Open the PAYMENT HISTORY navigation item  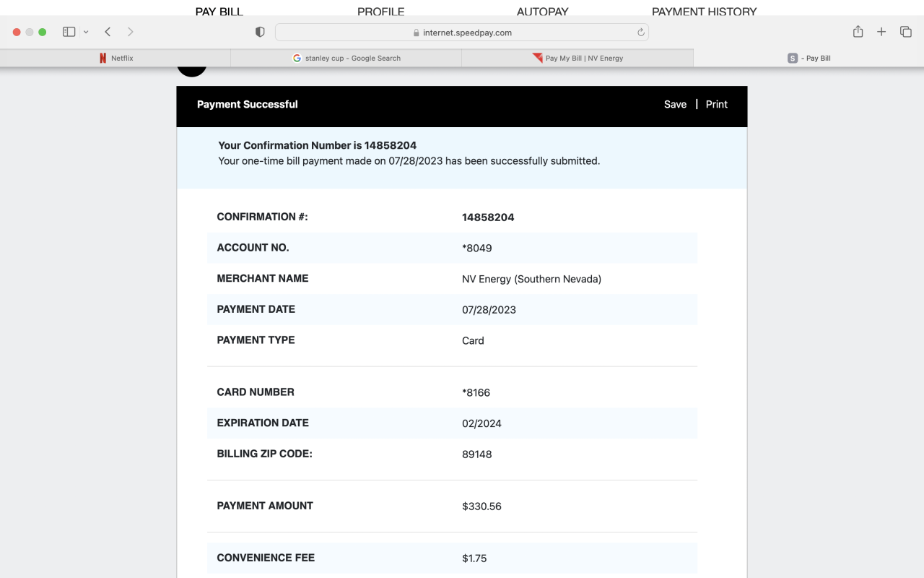pyautogui.click(x=705, y=11)
